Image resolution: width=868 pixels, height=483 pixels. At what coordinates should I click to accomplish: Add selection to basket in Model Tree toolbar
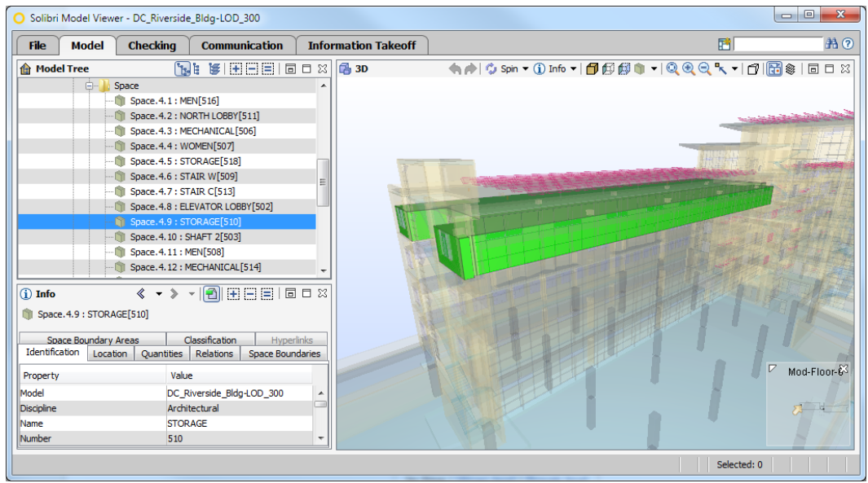point(236,68)
